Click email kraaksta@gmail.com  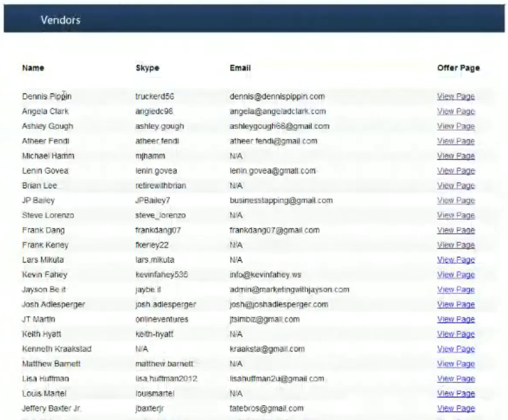pyautogui.click(x=268, y=349)
